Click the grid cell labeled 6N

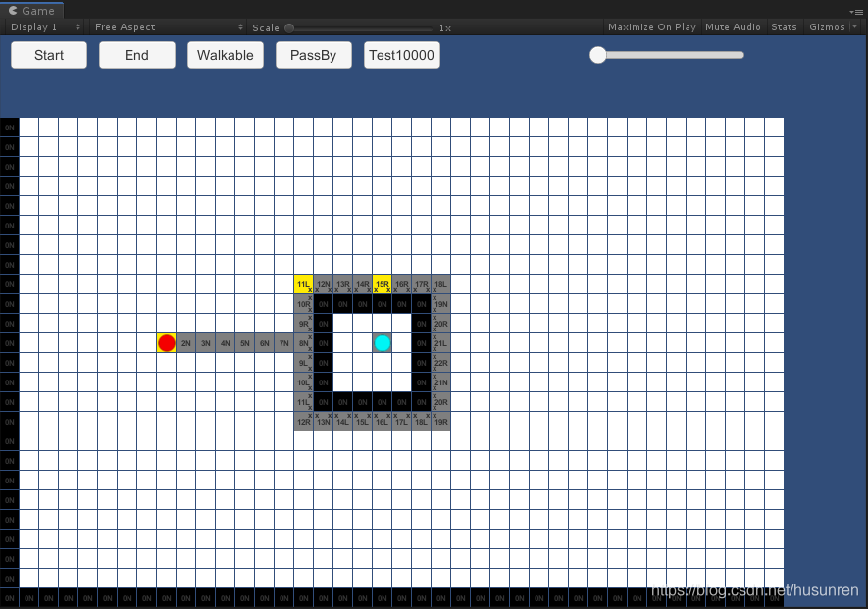coord(265,343)
